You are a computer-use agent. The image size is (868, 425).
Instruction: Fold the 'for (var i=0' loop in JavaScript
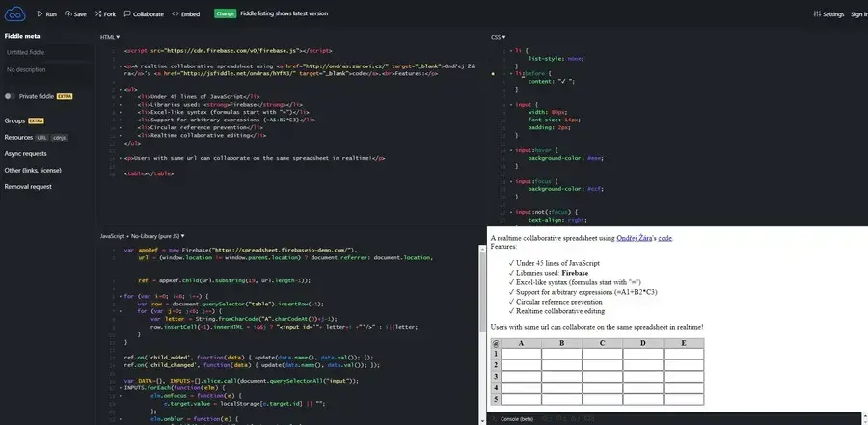point(121,296)
